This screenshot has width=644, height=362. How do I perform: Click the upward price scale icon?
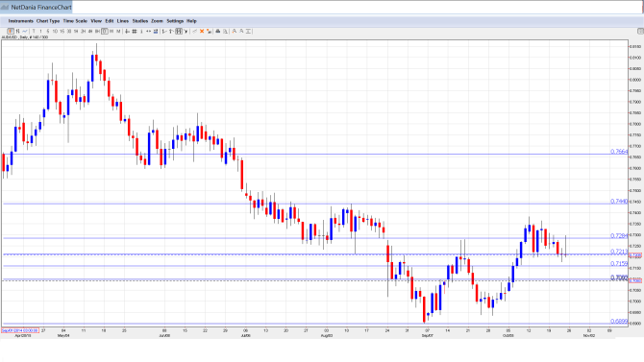point(171,31)
